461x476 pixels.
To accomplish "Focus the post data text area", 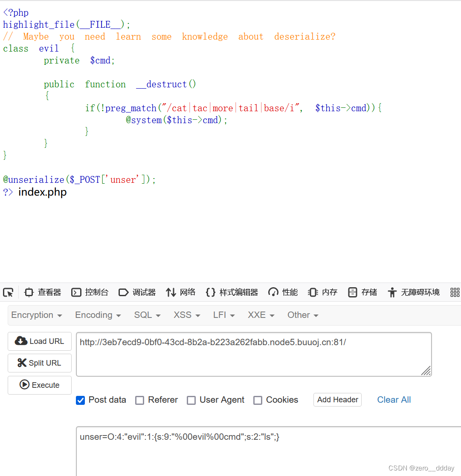I will click(x=269, y=451).
